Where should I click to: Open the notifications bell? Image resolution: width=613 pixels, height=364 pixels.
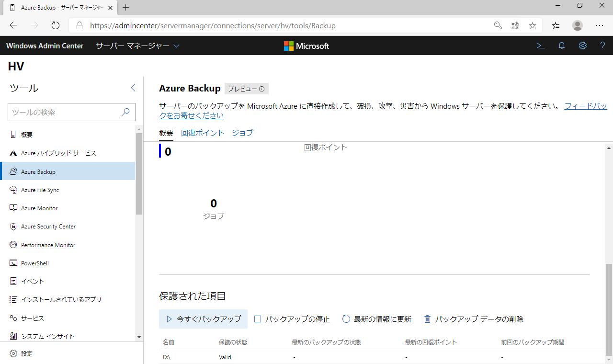point(562,46)
